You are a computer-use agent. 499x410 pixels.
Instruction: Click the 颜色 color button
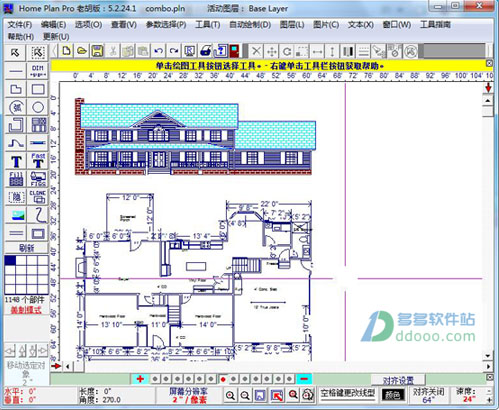click(393, 396)
